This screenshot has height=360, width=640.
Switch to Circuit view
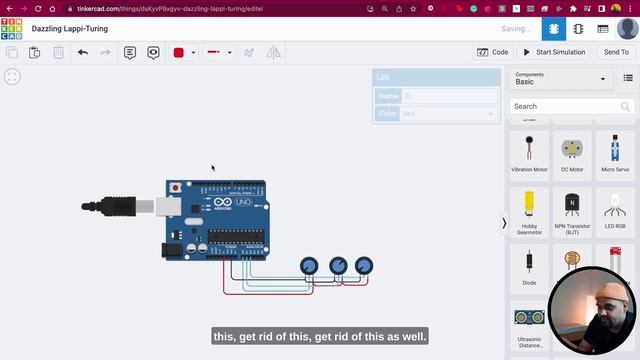click(x=554, y=29)
